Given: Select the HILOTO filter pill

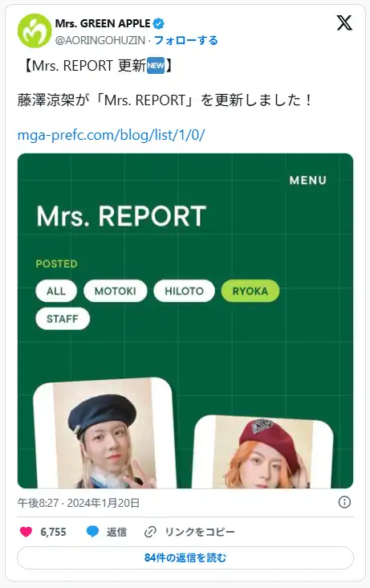Looking at the screenshot, I should coord(184,291).
